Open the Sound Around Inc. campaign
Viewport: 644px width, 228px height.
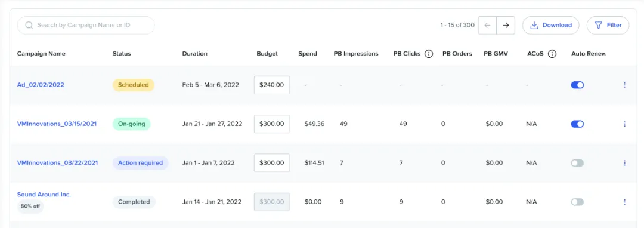click(x=44, y=195)
